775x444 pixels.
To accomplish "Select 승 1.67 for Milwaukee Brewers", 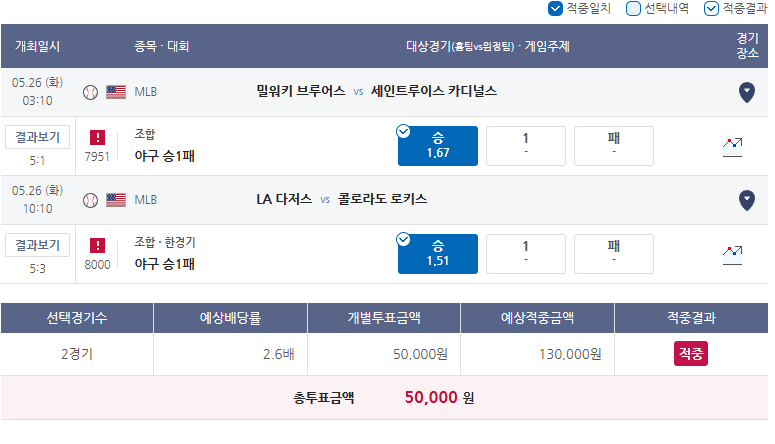I will [438, 146].
